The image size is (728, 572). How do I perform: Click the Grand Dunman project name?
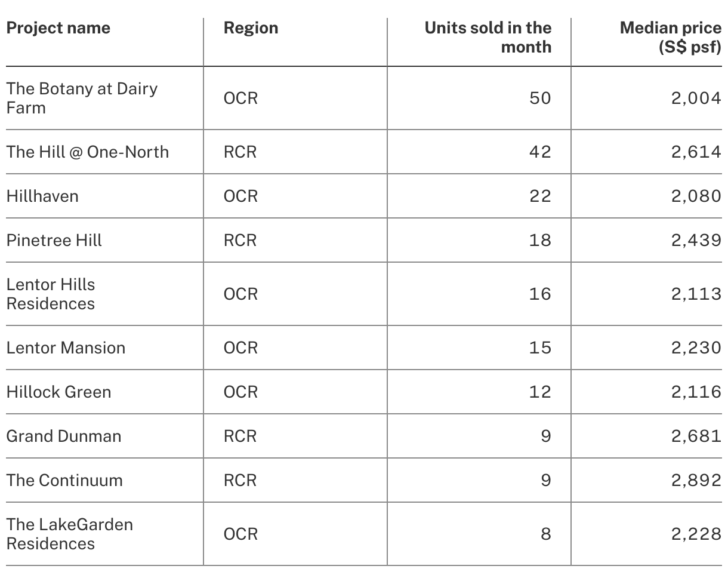point(64,436)
